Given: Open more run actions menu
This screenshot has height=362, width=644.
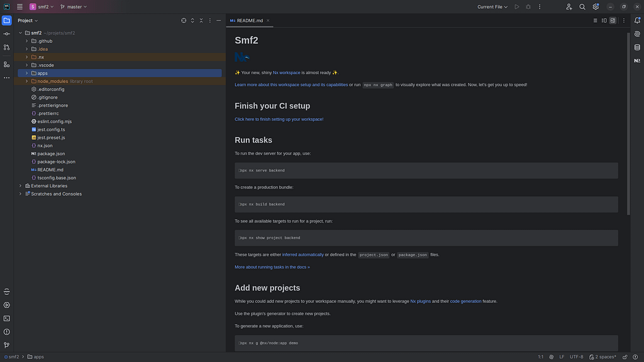Looking at the screenshot, I should point(540,7).
